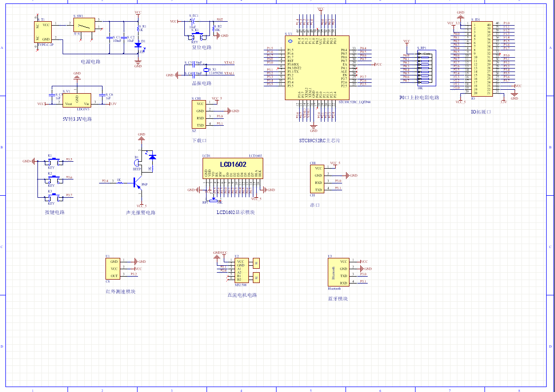
Task: Select the U1 CS infrared sensor block
Action: [112, 269]
